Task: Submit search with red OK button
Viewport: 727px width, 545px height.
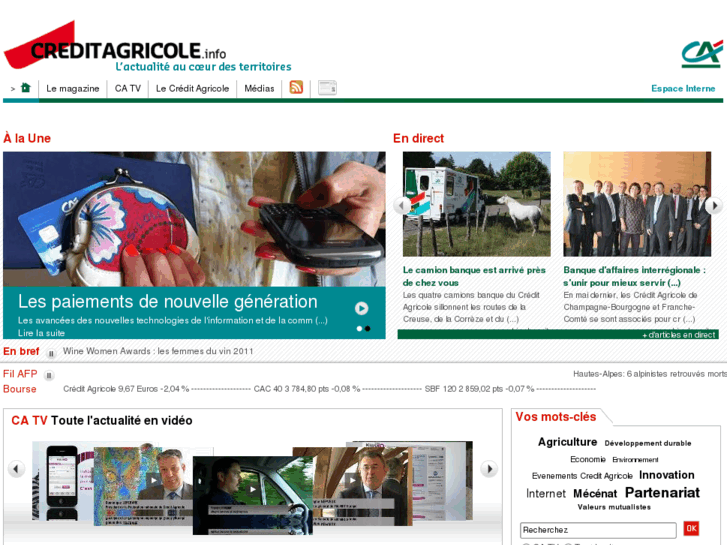Action: (691, 528)
